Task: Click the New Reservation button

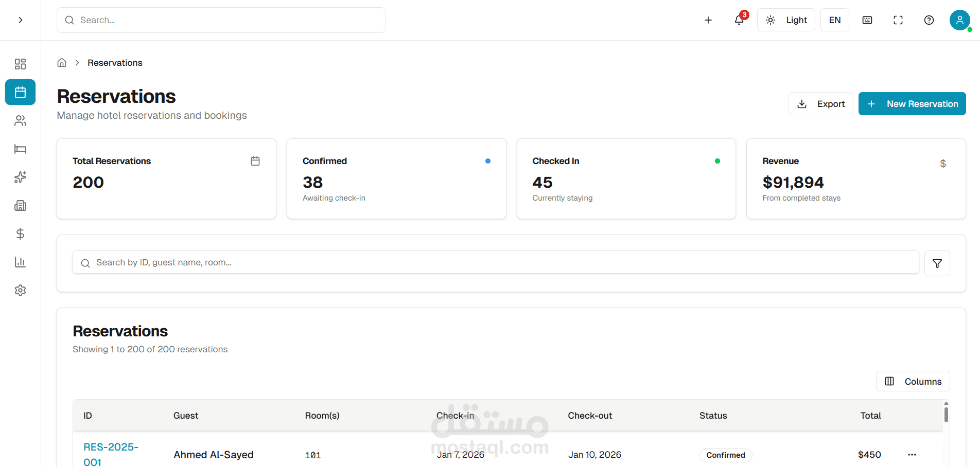Action: [912, 104]
